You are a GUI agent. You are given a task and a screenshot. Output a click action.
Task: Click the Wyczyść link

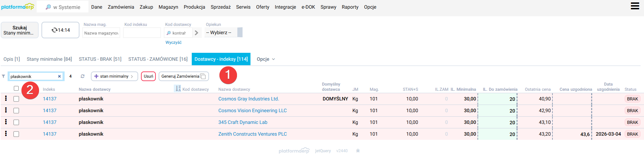click(173, 42)
